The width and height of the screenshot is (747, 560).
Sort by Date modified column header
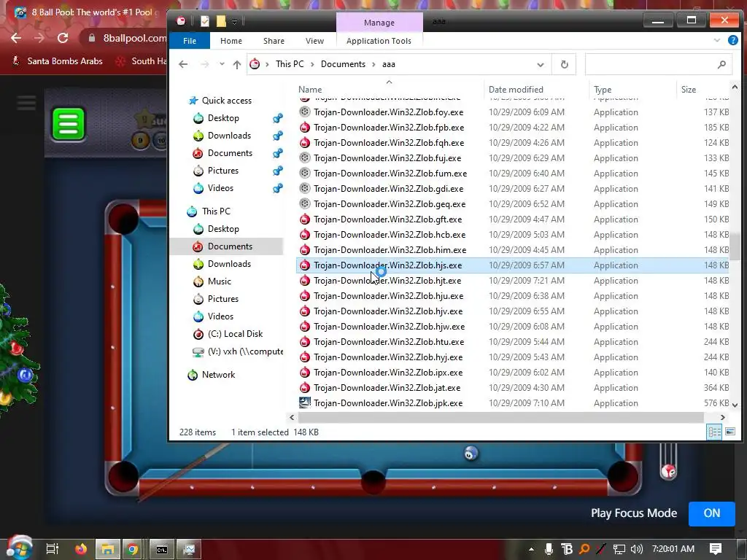[537, 90]
